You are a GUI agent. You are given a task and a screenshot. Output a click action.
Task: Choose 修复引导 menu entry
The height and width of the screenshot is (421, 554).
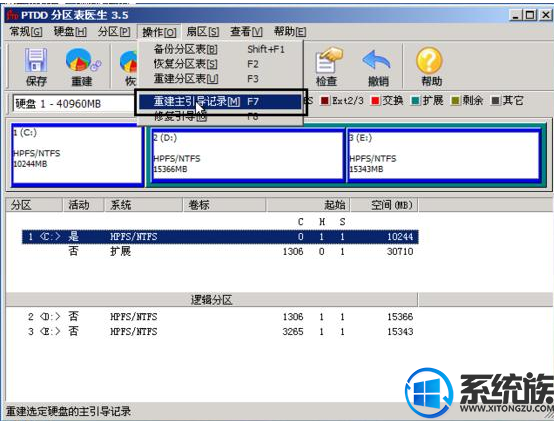pyautogui.click(x=220, y=116)
